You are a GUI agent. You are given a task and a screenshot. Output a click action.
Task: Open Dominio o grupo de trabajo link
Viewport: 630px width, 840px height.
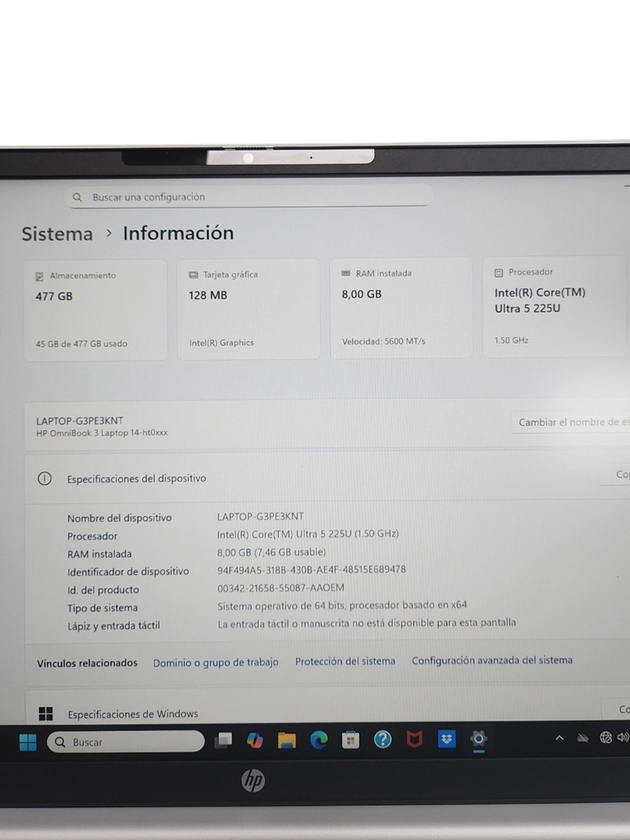216,663
